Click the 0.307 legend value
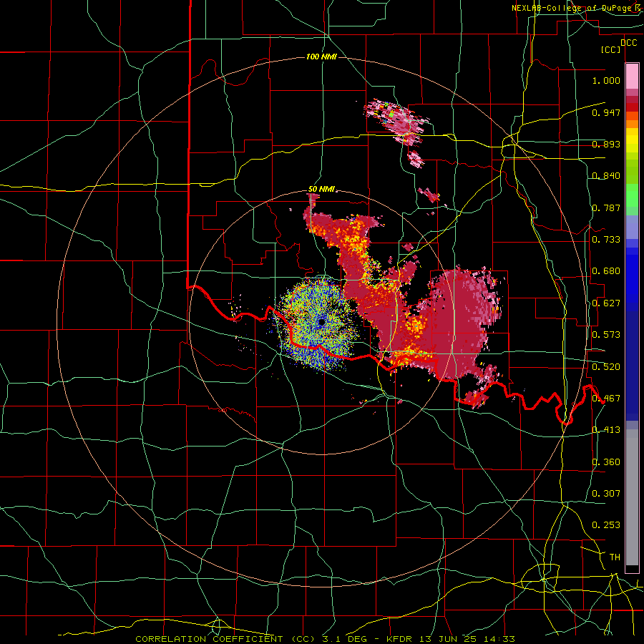 (x=606, y=494)
